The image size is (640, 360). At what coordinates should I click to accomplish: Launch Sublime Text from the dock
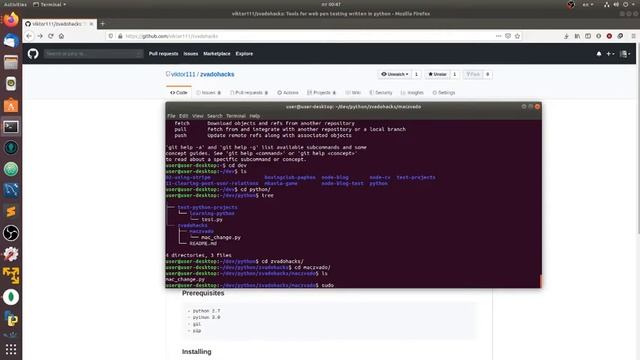point(11,211)
